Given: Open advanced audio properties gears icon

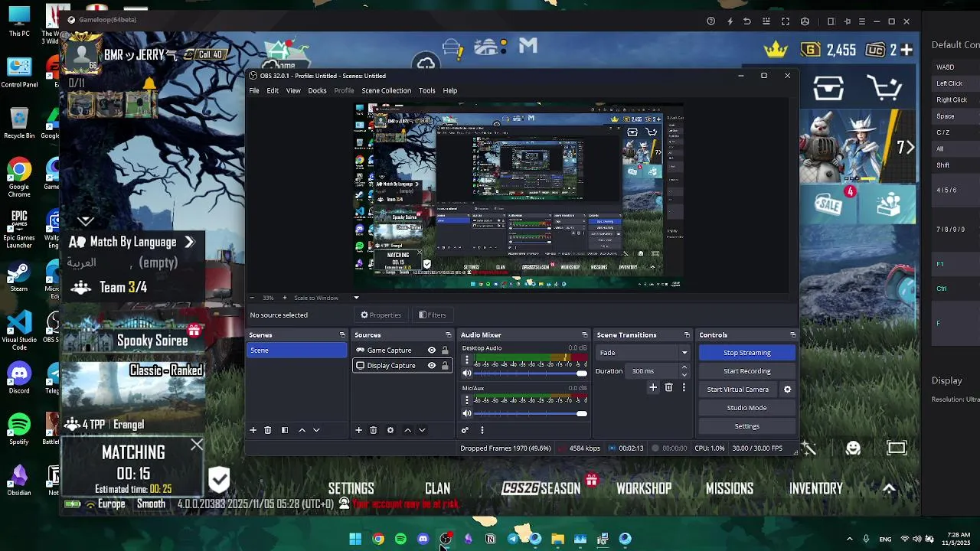Looking at the screenshot, I should 465,430.
